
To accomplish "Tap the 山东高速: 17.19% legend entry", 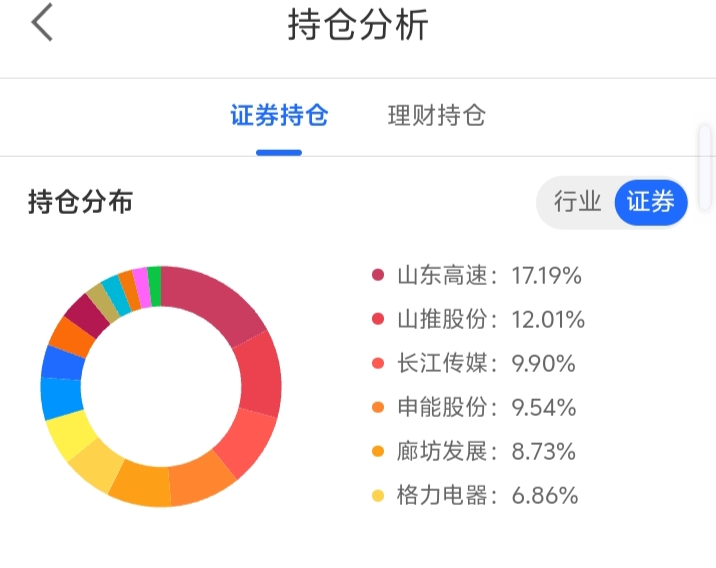I will coord(477,275).
